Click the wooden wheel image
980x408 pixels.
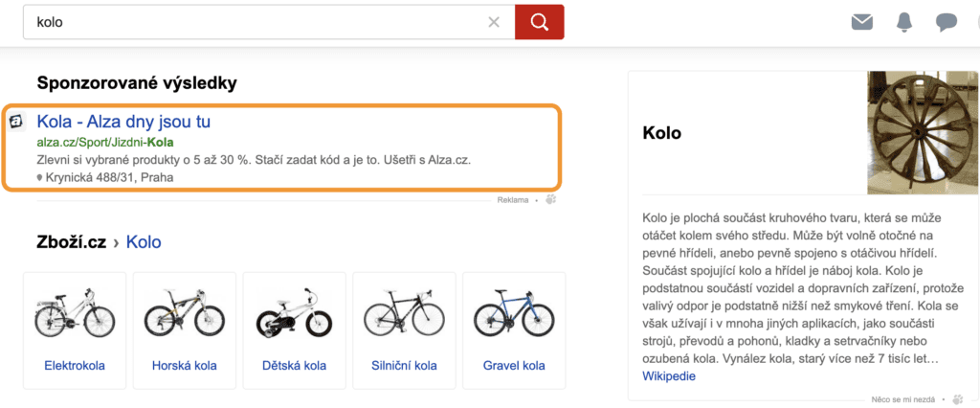click(x=916, y=133)
